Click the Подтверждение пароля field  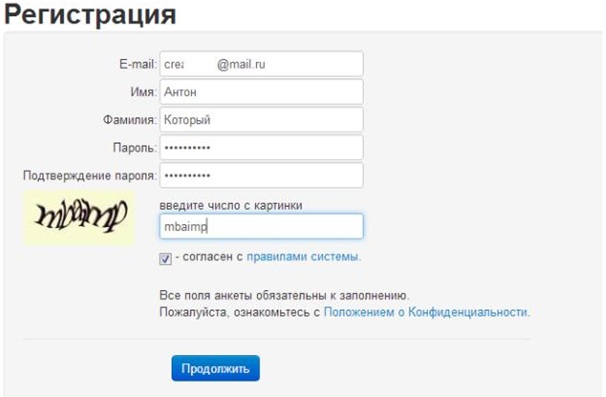[x=262, y=175]
